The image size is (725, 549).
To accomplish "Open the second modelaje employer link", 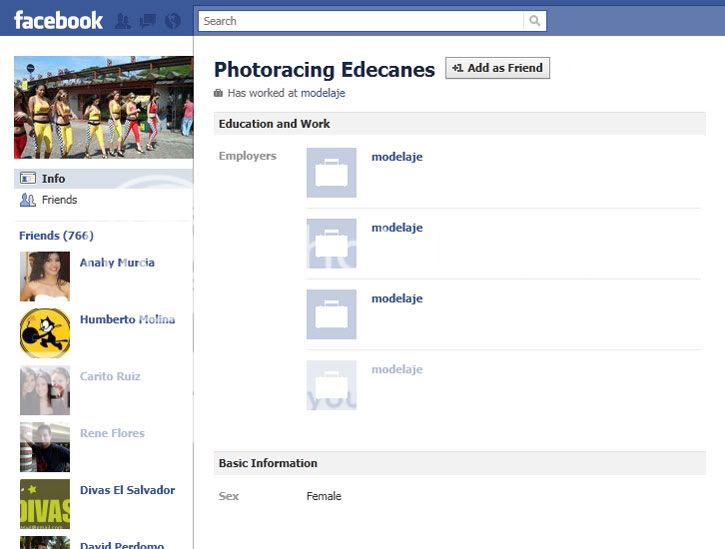I will click(x=397, y=228).
